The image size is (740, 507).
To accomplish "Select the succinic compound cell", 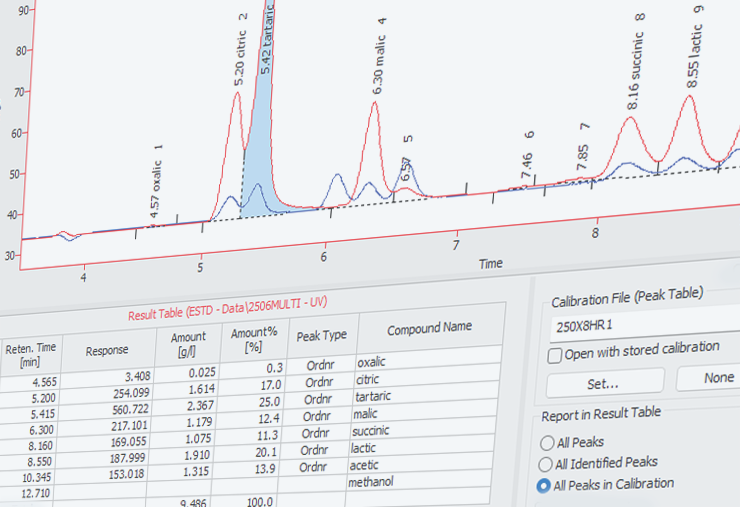I will click(422, 427).
